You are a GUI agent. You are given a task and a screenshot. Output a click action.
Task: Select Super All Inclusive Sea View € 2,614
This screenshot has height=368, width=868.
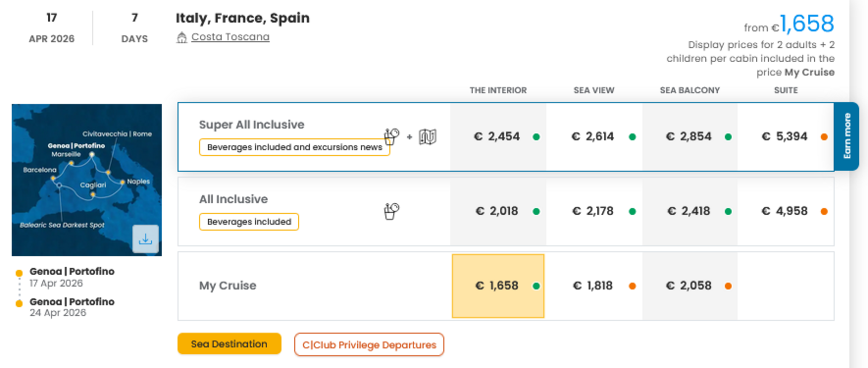tap(593, 137)
